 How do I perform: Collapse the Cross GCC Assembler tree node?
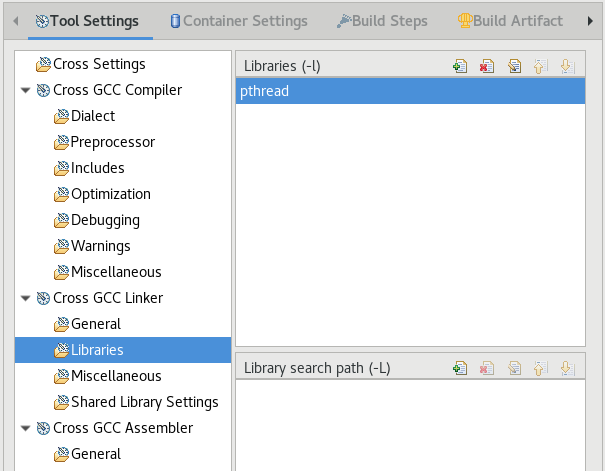[25, 428]
